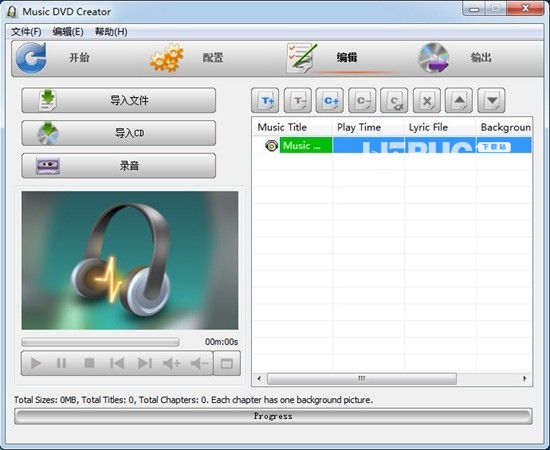Select the green 'Music ...' title row

(306, 145)
